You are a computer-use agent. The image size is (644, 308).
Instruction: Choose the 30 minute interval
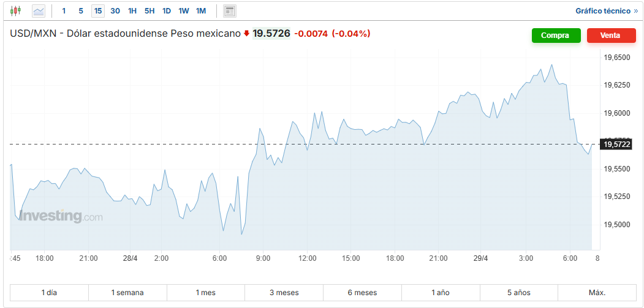point(115,11)
